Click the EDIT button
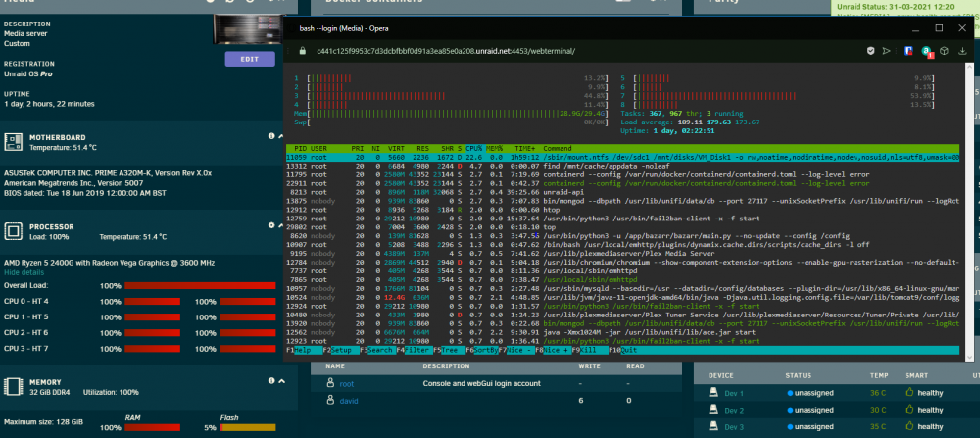 pos(250,59)
